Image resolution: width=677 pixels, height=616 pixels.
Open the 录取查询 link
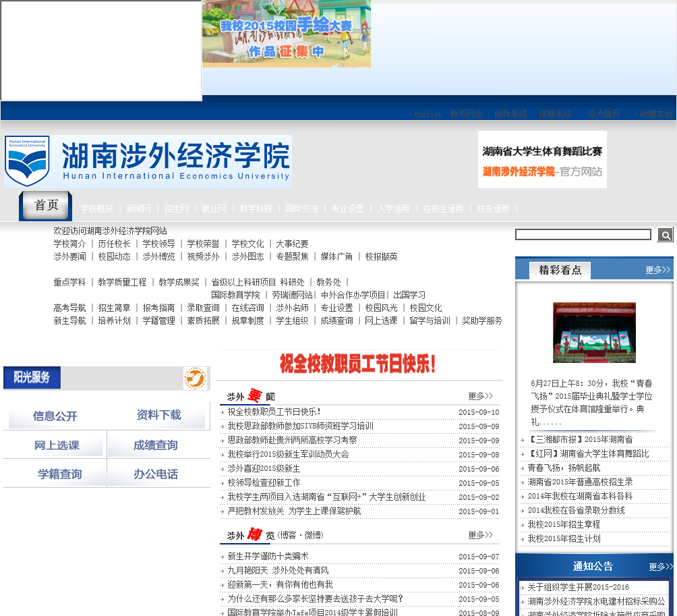coord(203,308)
